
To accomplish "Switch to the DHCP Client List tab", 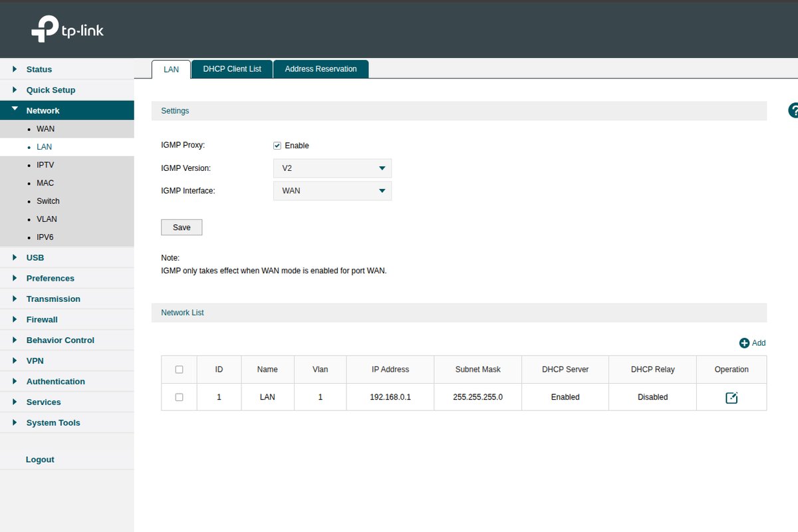I will click(x=232, y=69).
